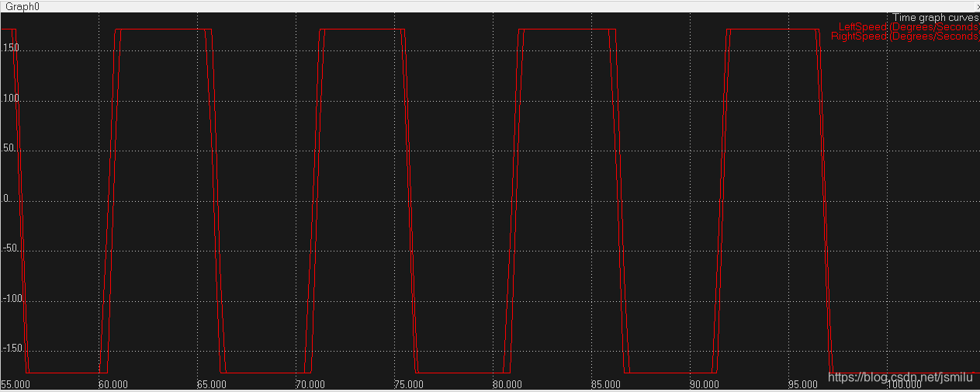The image size is (980, 392).
Task: Click the 150 y-axis label
Action: (x=10, y=47)
